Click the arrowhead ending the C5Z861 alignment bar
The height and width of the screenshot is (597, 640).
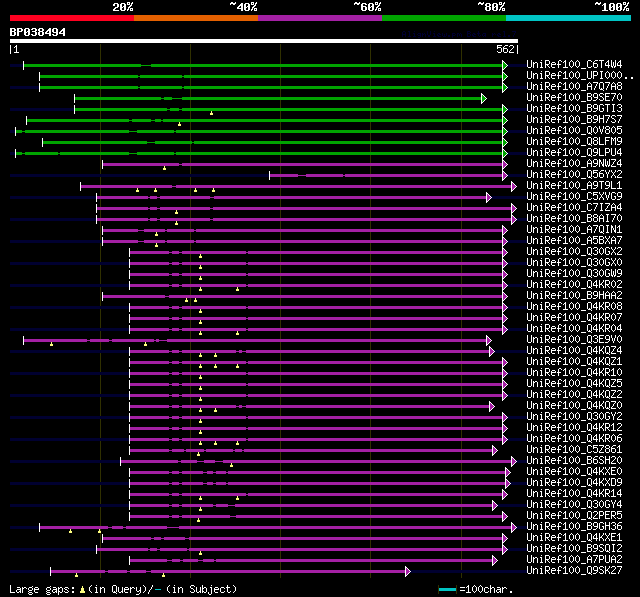pyautogui.click(x=494, y=450)
